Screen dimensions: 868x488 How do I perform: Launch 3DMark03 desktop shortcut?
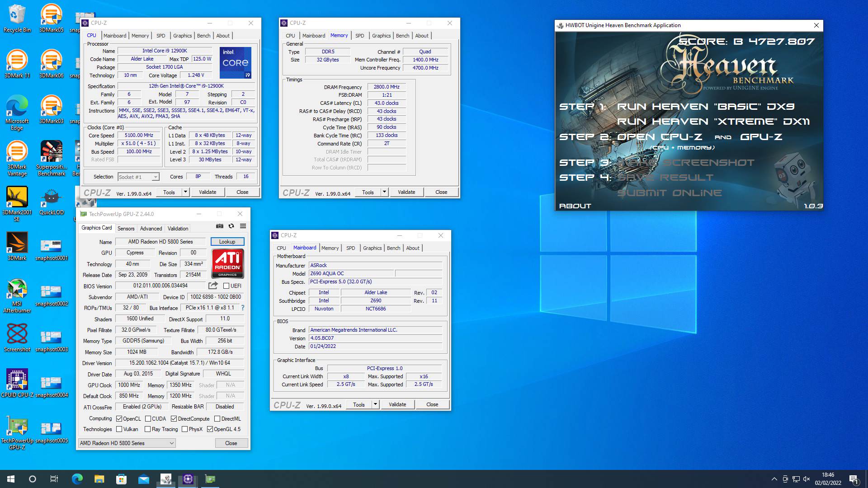51,109
